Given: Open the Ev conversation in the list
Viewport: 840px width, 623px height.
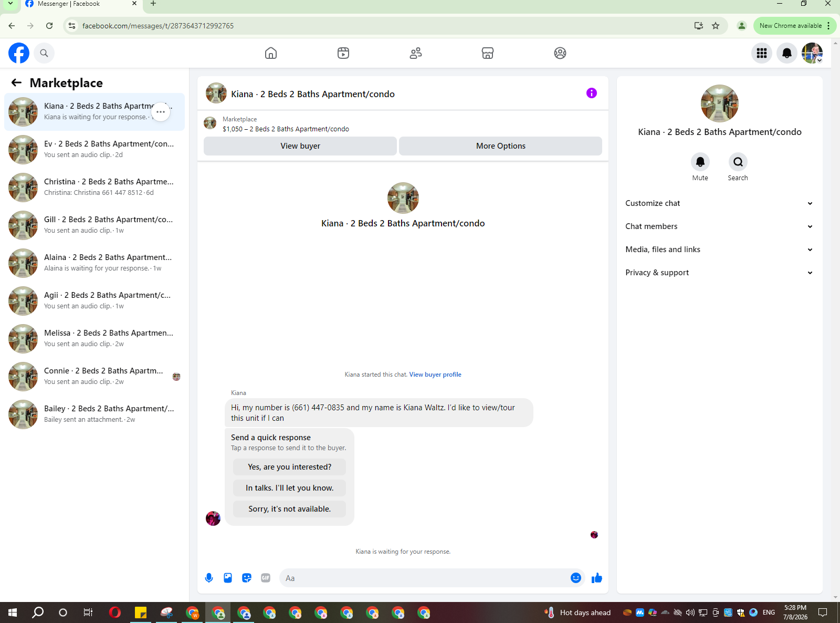Looking at the screenshot, I should click(94, 150).
